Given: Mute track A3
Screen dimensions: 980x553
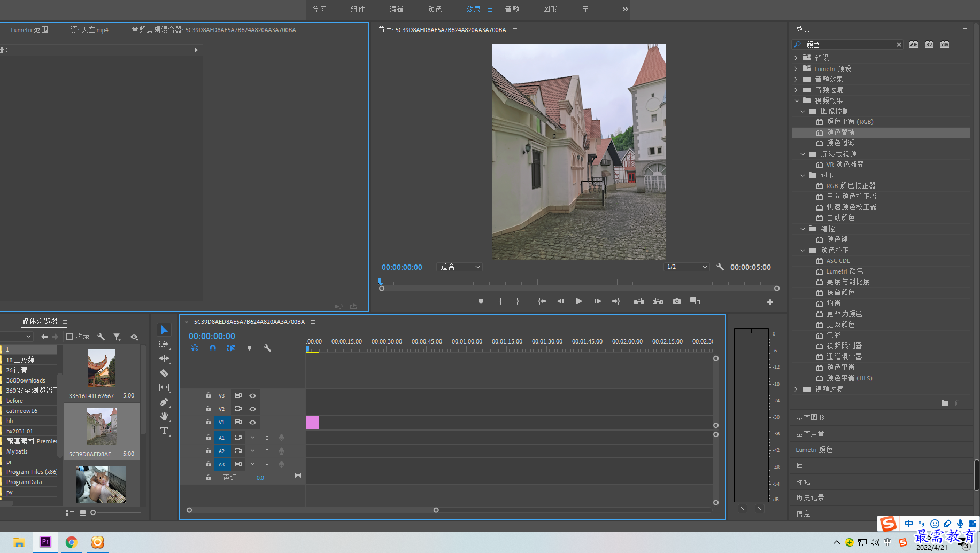Looking at the screenshot, I should click(253, 464).
